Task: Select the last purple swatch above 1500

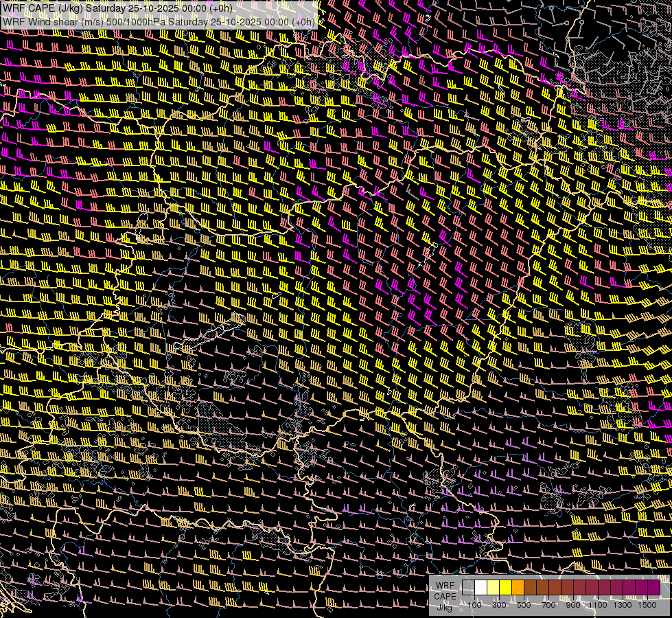Action: point(653,588)
